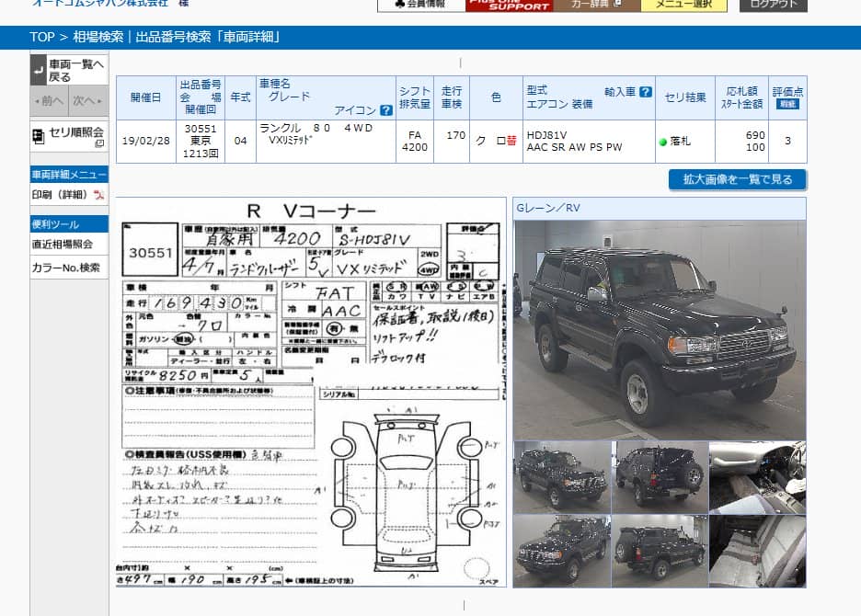Click the セリ順照会 list icon
The height and width of the screenshot is (616, 861).
pos(39,136)
